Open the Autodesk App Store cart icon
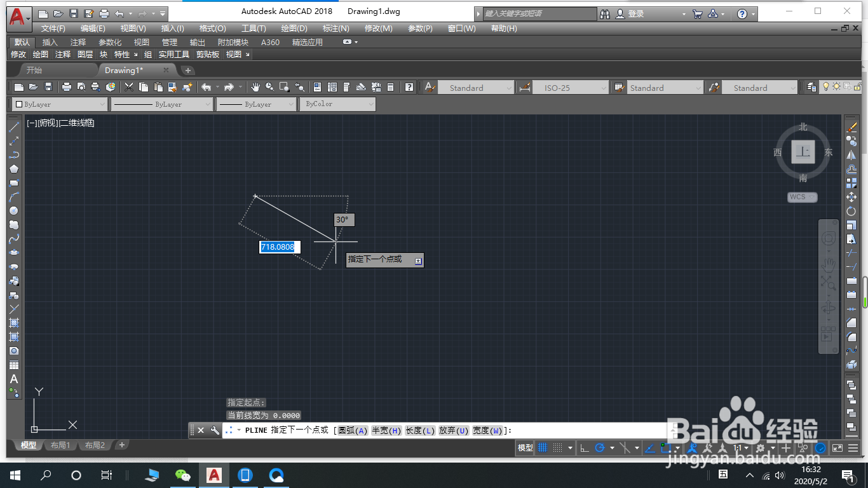 pos(697,13)
